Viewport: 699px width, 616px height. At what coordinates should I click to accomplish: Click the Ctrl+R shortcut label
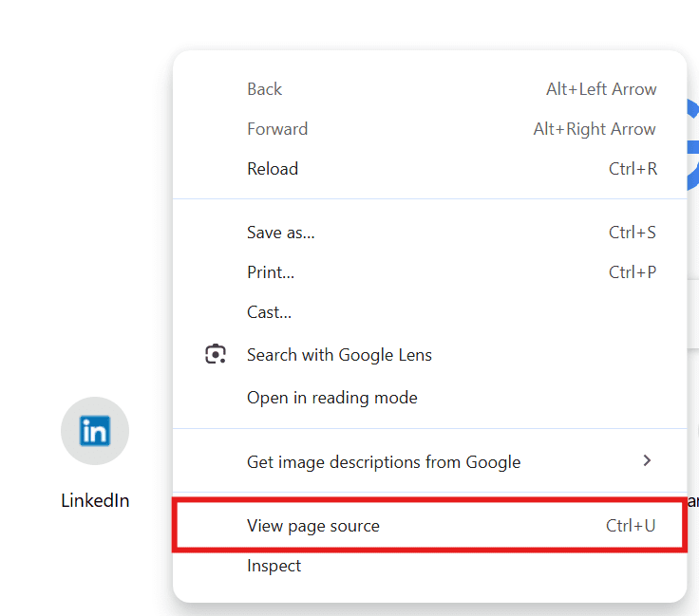[x=633, y=169]
